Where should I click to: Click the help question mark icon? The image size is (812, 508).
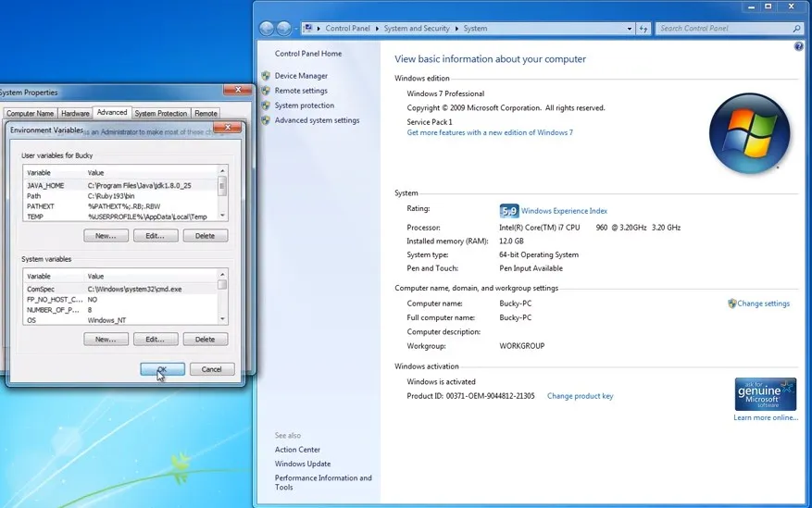pyautogui.click(x=798, y=46)
